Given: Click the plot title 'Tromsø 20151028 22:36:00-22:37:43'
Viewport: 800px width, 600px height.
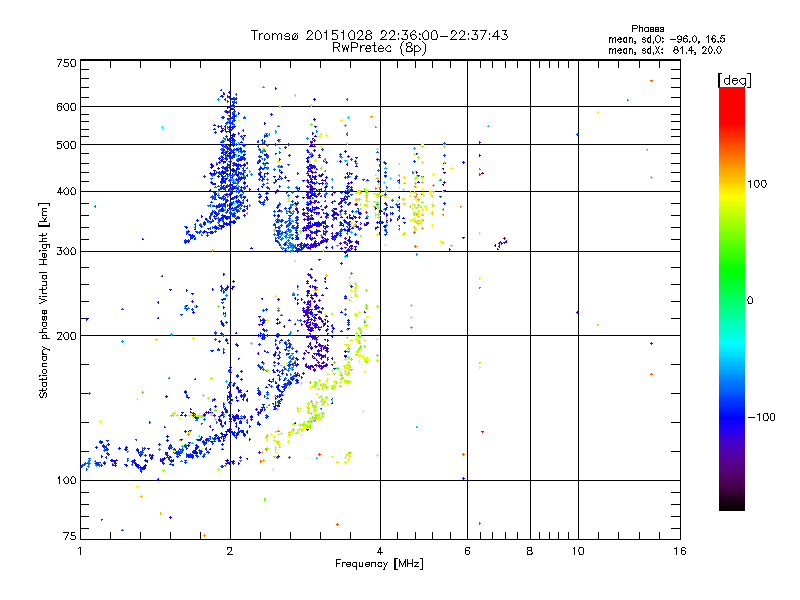Looking at the screenshot, I should pyautogui.click(x=379, y=35).
